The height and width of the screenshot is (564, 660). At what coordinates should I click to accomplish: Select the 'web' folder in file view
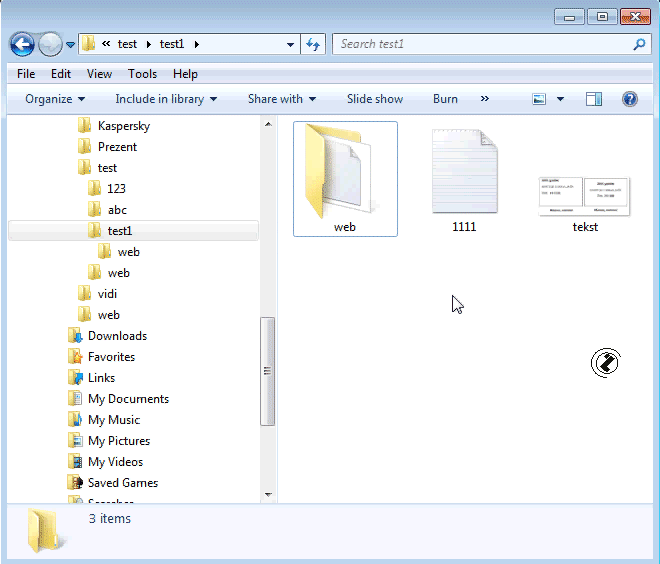[345, 179]
